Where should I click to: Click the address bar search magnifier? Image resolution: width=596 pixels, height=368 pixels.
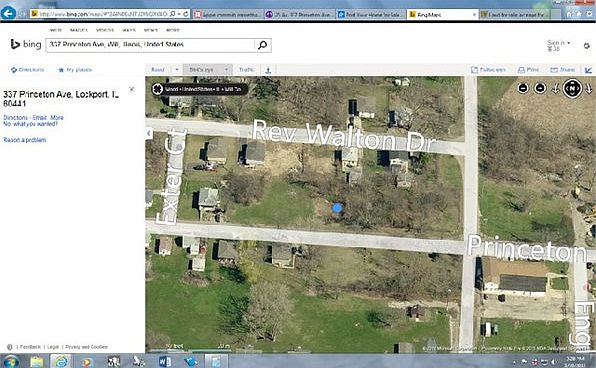click(x=173, y=14)
